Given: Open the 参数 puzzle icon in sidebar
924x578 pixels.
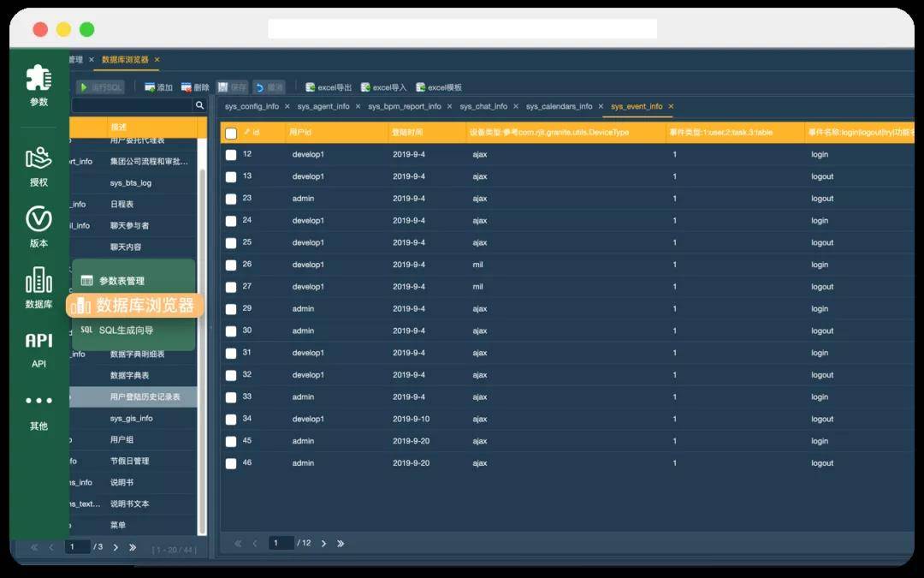Looking at the screenshot, I should click(38, 80).
